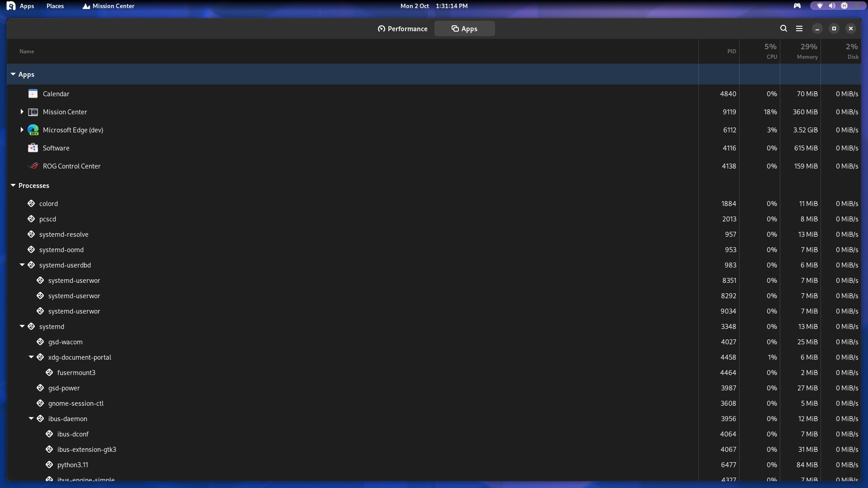Select the ibus-daemon row name

(x=68, y=418)
